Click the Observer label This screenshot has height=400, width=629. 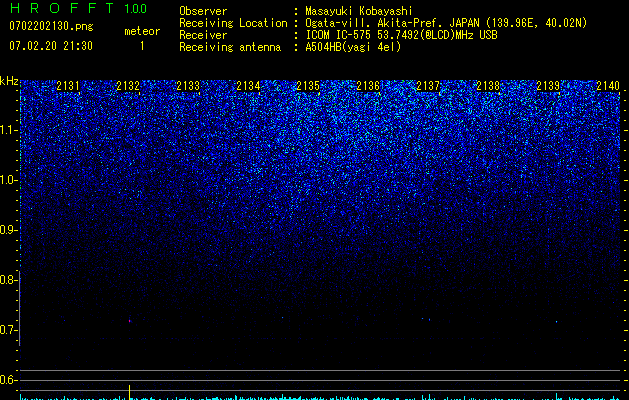tap(203, 11)
